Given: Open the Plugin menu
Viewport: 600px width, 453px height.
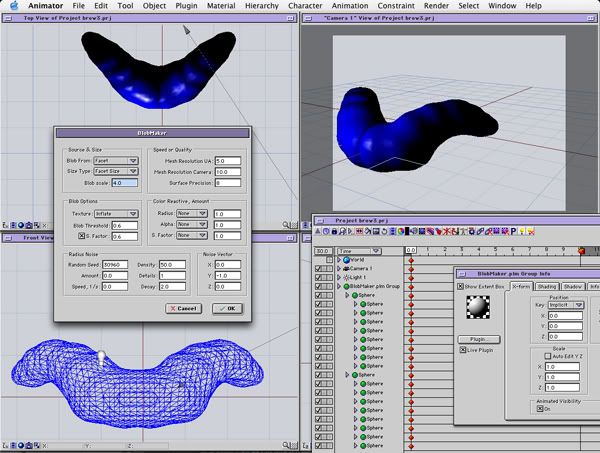Looking at the screenshot, I should [186, 6].
